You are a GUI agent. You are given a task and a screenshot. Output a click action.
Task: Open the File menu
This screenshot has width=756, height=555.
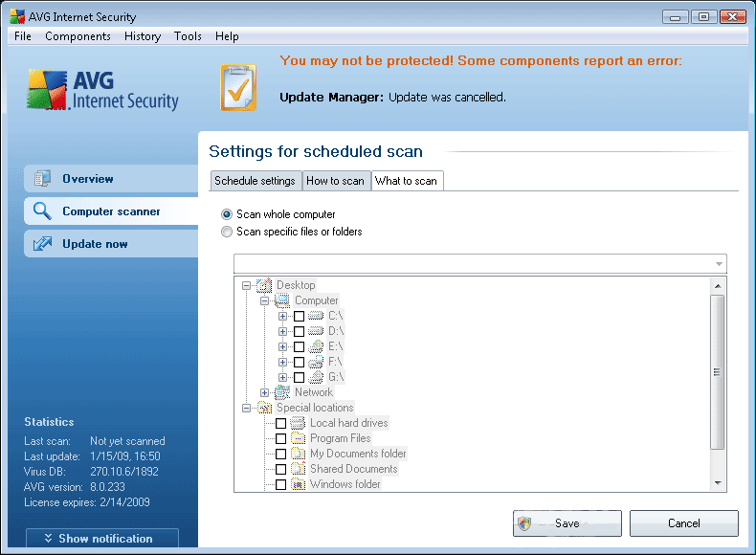click(23, 36)
